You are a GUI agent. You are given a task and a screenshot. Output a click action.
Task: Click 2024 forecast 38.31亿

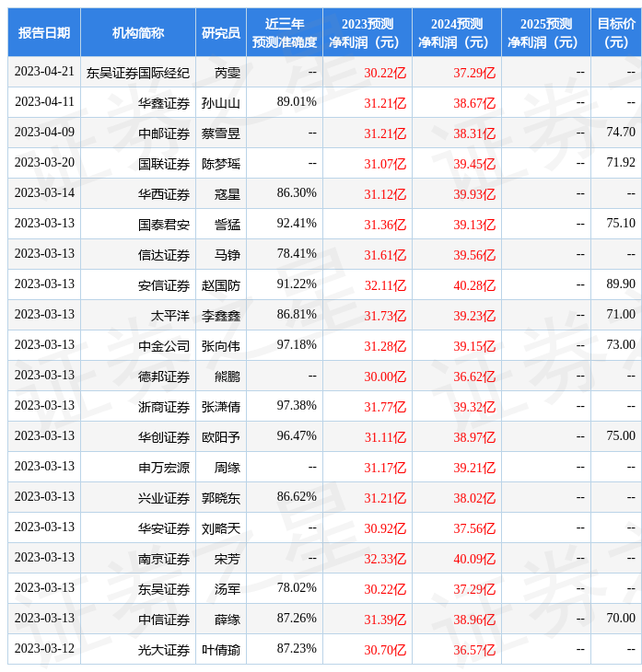click(x=474, y=133)
